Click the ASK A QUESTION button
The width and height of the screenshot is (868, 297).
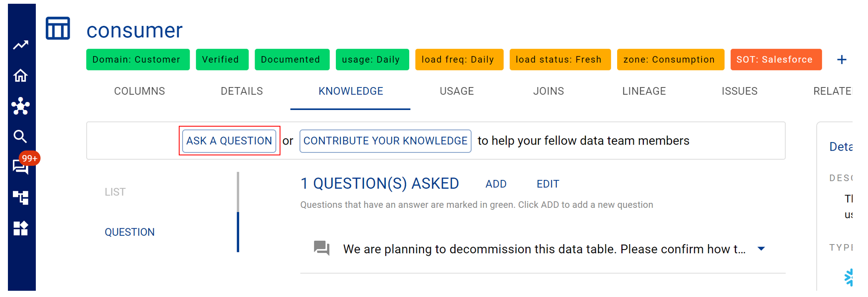229,141
